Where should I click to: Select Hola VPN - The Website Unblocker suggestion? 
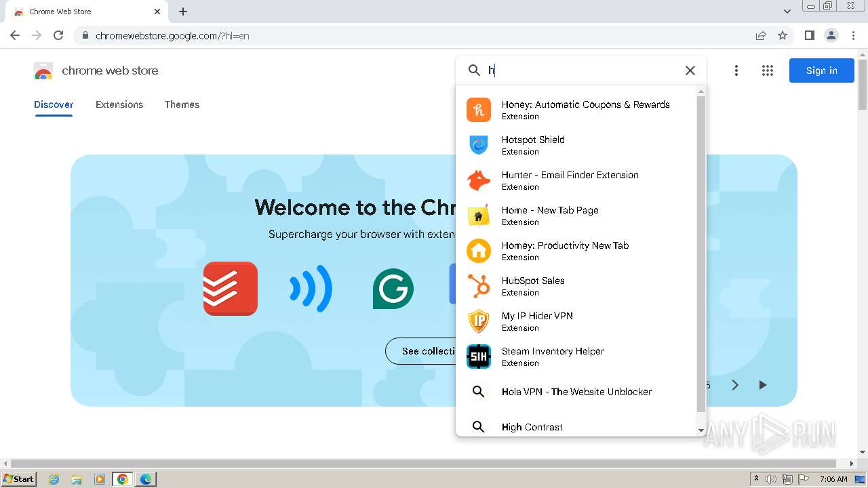pos(577,392)
